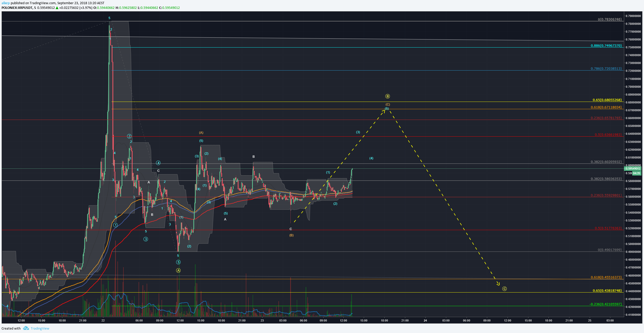
Task: Click the circled cyan 5 wave marker
Action: (178, 262)
